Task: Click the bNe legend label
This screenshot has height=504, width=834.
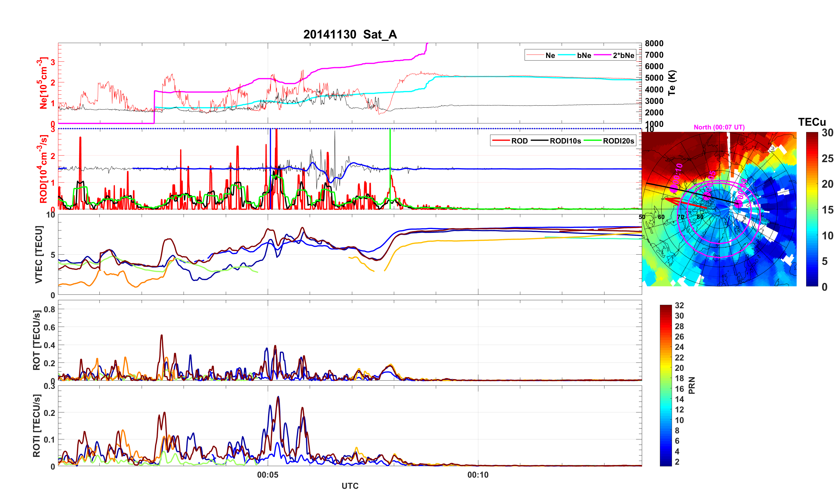Action: tap(584, 55)
